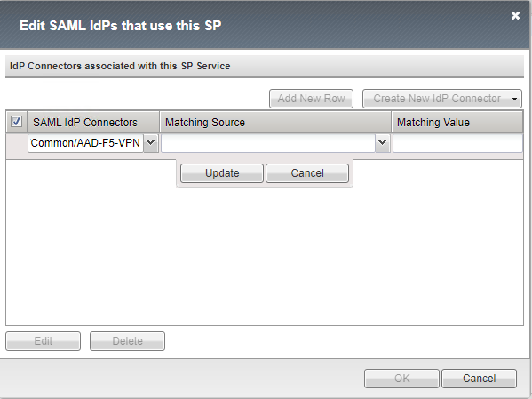
Task: Cancel the row edit
Action: 307,173
